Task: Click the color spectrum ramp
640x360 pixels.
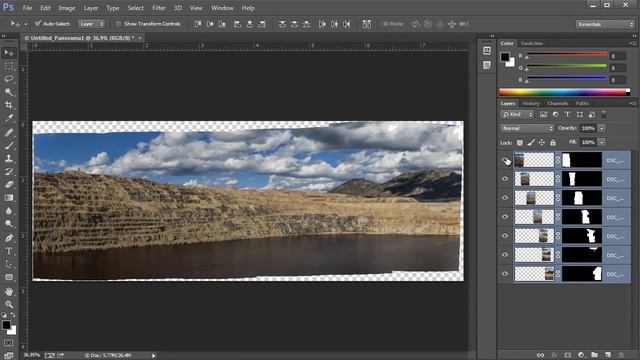Action: point(564,93)
